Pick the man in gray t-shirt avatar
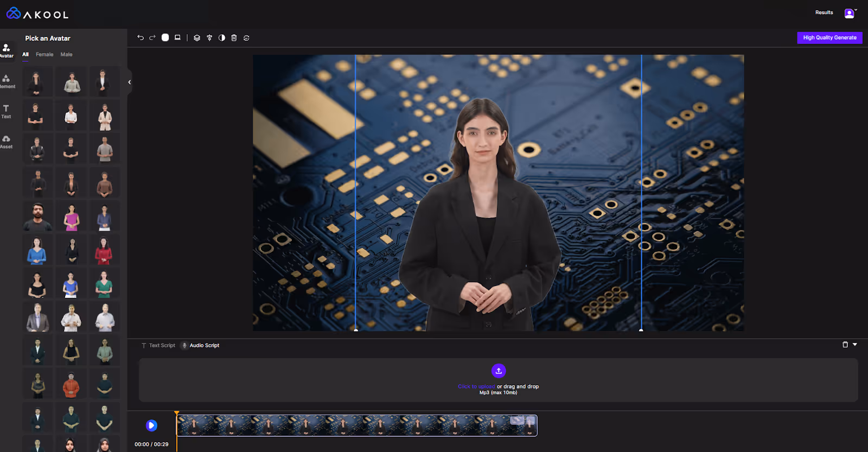 click(104, 150)
